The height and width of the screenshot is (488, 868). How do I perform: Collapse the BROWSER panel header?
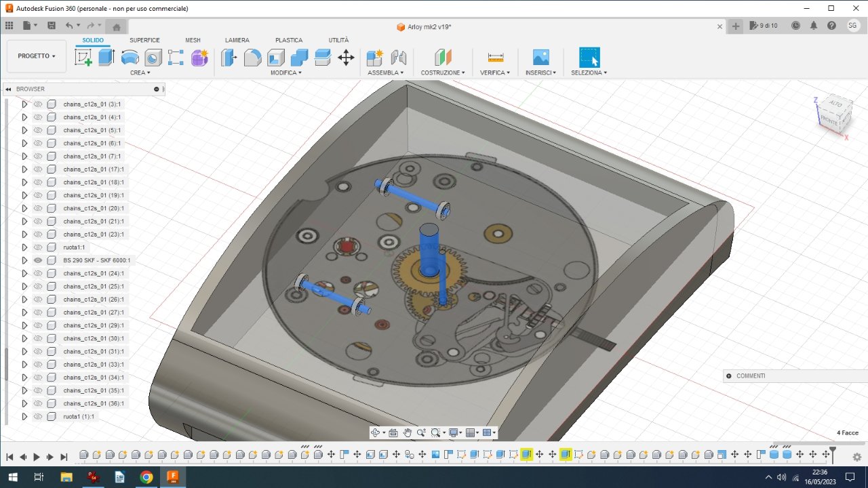point(8,89)
